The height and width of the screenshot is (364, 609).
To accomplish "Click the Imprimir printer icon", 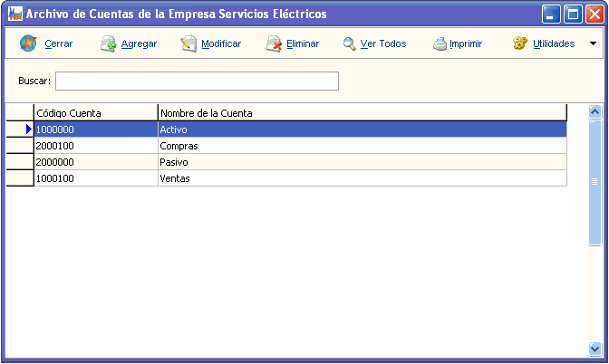I will pos(439,43).
